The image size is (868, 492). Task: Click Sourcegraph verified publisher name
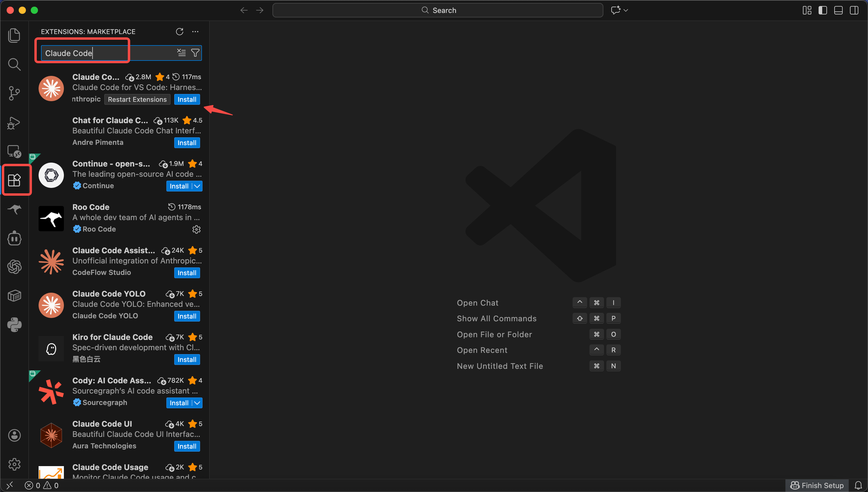[105, 403]
